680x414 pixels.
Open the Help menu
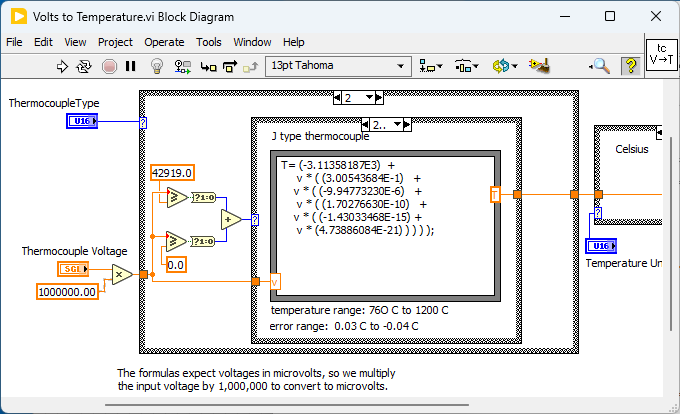tap(294, 42)
